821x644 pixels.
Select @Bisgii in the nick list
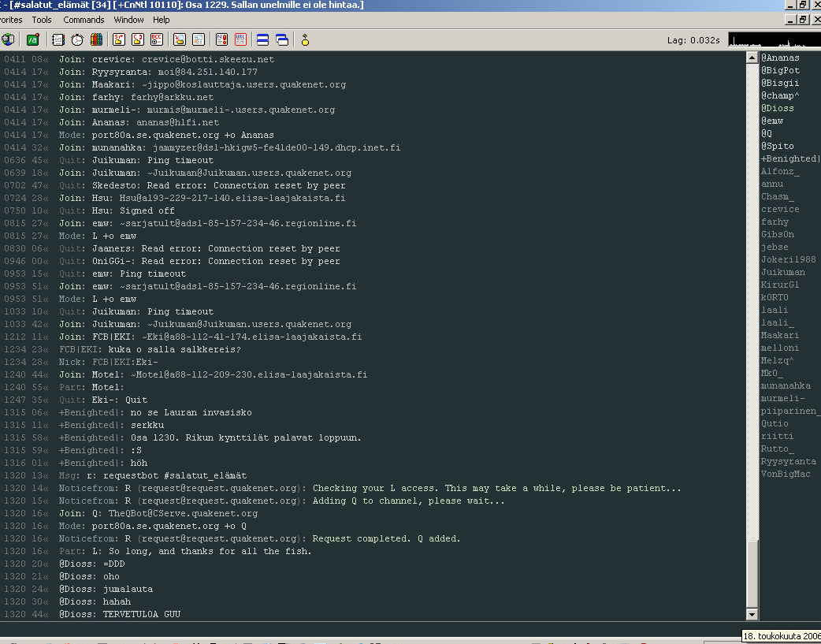(780, 83)
